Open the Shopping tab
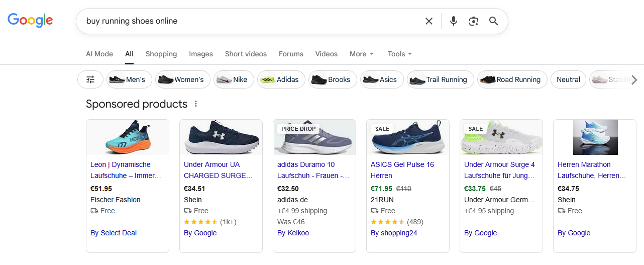The height and width of the screenshot is (265, 644). pyautogui.click(x=161, y=54)
